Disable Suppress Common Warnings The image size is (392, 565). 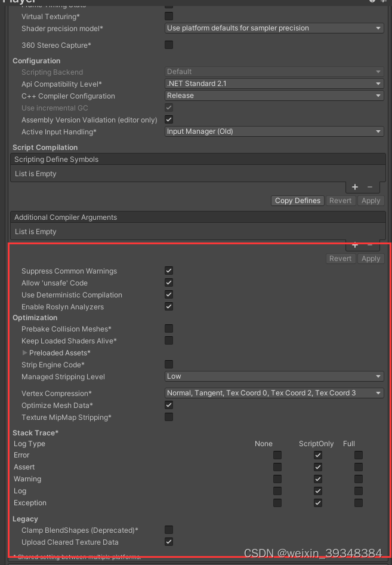[x=168, y=271]
